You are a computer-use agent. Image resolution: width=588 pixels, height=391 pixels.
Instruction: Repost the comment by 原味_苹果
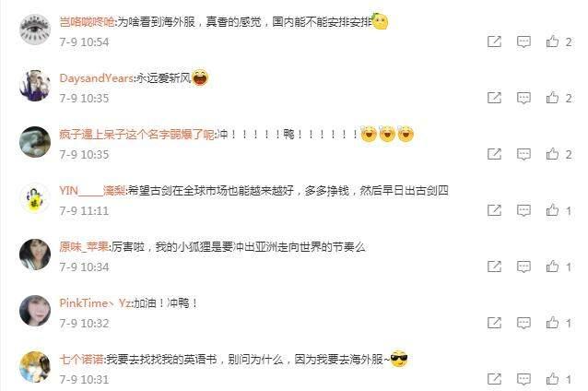click(x=494, y=267)
